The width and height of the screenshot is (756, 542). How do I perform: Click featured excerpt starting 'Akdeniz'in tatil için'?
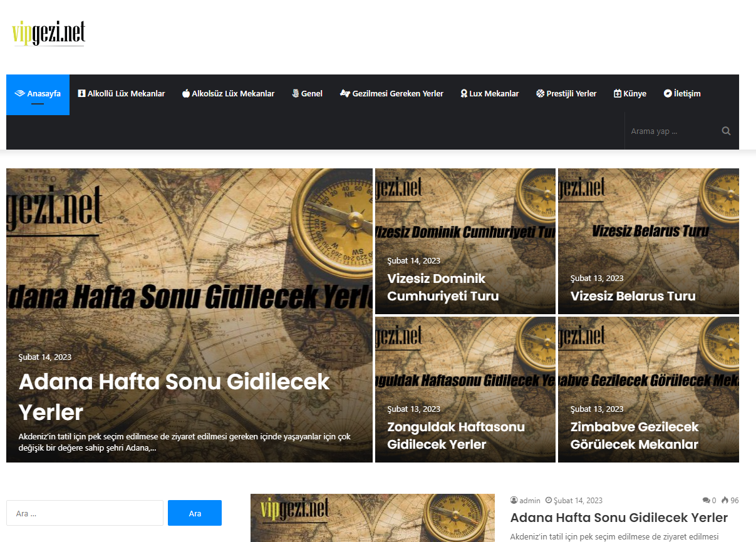[185, 442]
